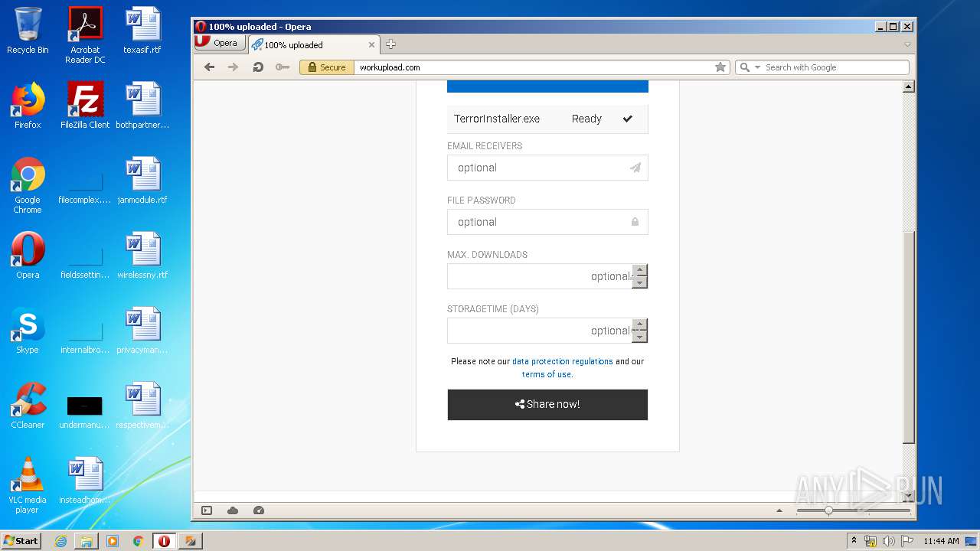Launch VLC media player from the desktop
Screen dimensions: 980x551
28,485
